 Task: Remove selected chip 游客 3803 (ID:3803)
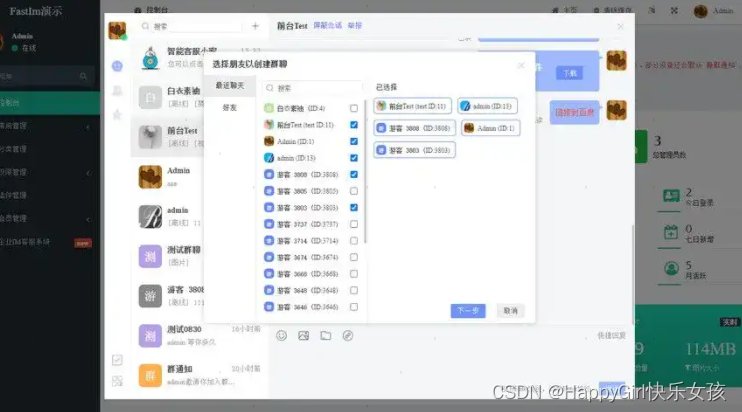pos(415,150)
